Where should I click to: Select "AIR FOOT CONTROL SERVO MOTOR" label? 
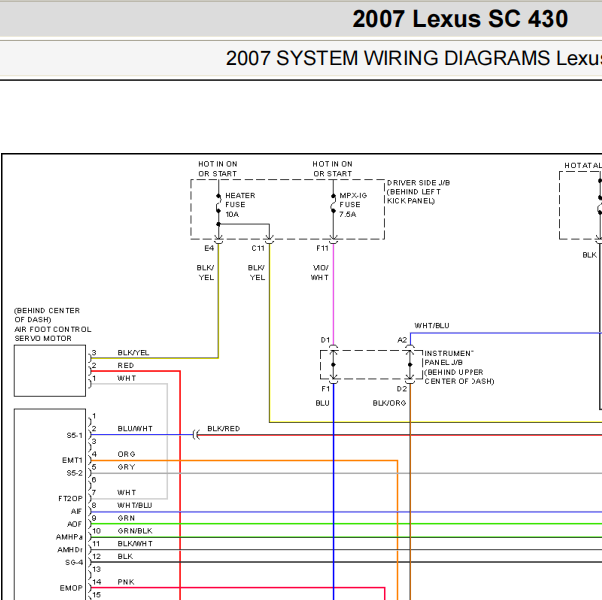pyautogui.click(x=53, y=334)
